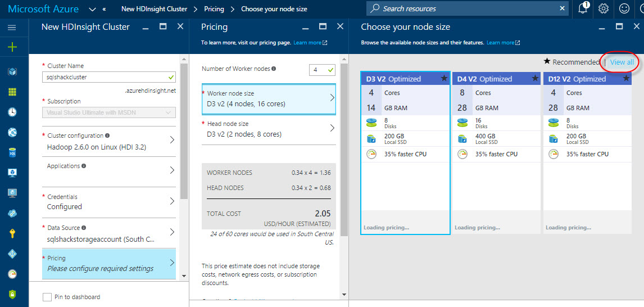Screen dimensions: 644x307
Task: Click the Search resources box
Action: 468,8
